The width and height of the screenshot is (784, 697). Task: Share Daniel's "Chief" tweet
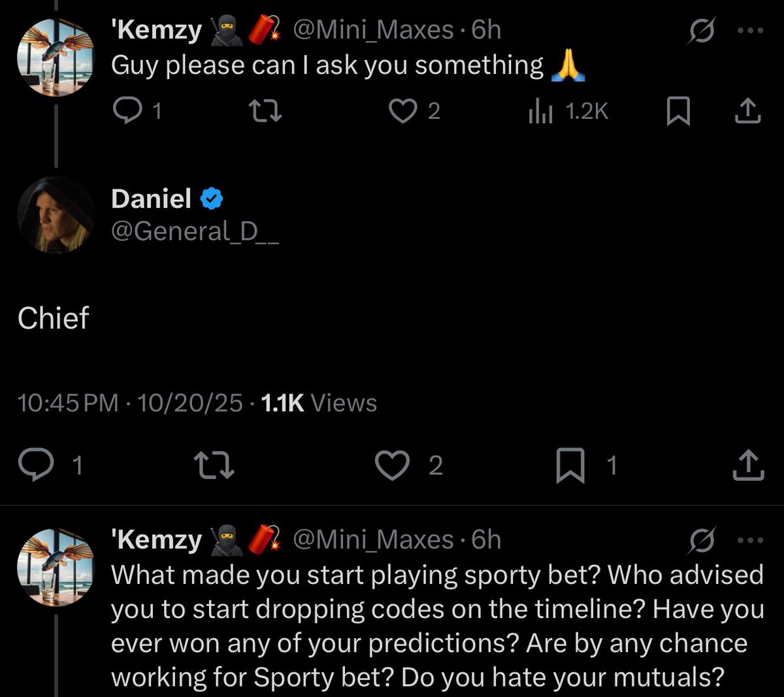pyautogui.click(x=749, y=465)
